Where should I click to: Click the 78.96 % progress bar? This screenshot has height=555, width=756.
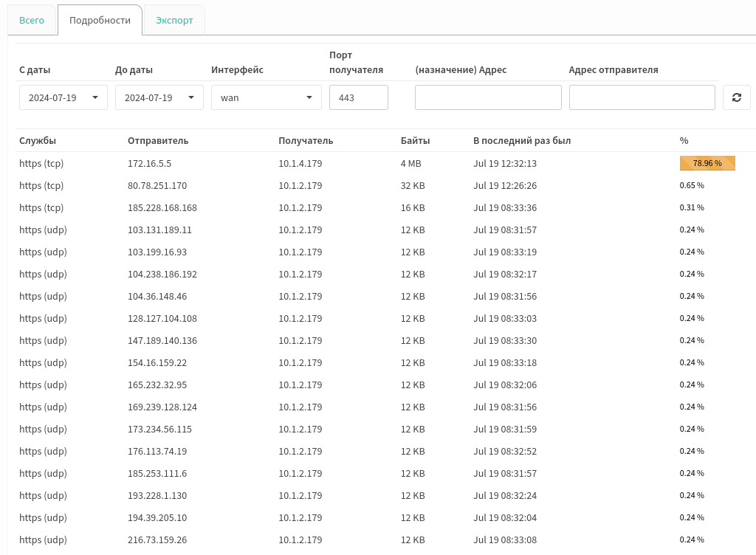(707, 163)
